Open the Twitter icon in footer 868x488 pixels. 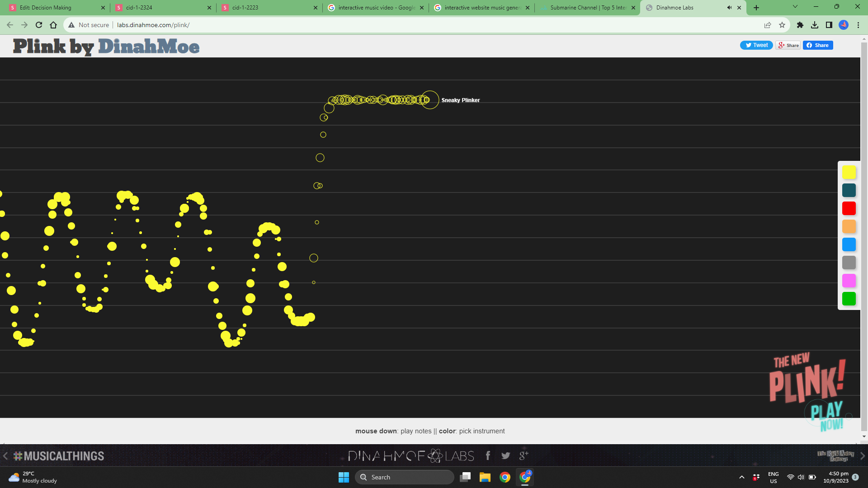click(505, 455)
